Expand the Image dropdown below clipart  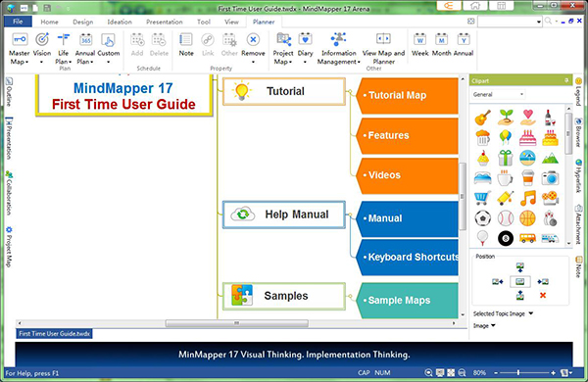[x=493, y=325]
